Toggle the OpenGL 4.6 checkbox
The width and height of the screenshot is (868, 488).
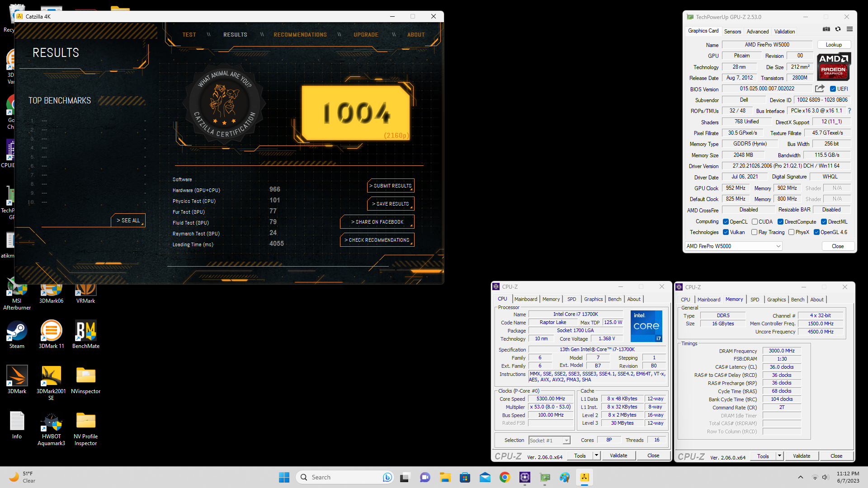coord(816,232)
